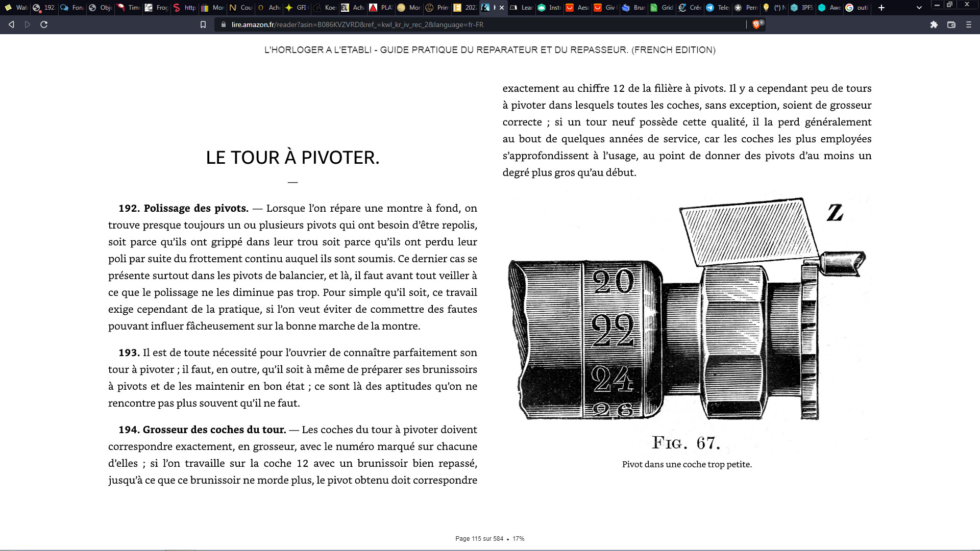Click the 'LE TOUR À PIVOTER.' chapter heading
Screen dimensions: 980x551
292,158
